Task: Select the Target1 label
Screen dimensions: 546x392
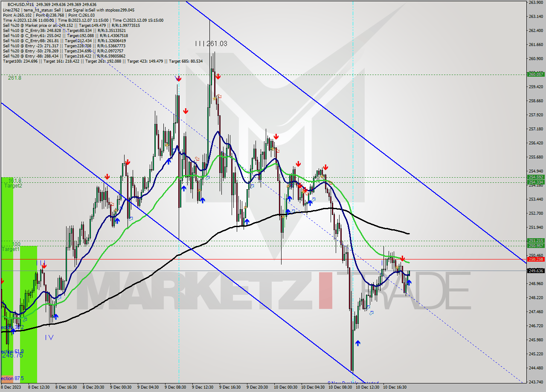Action: tap(10, 249)
